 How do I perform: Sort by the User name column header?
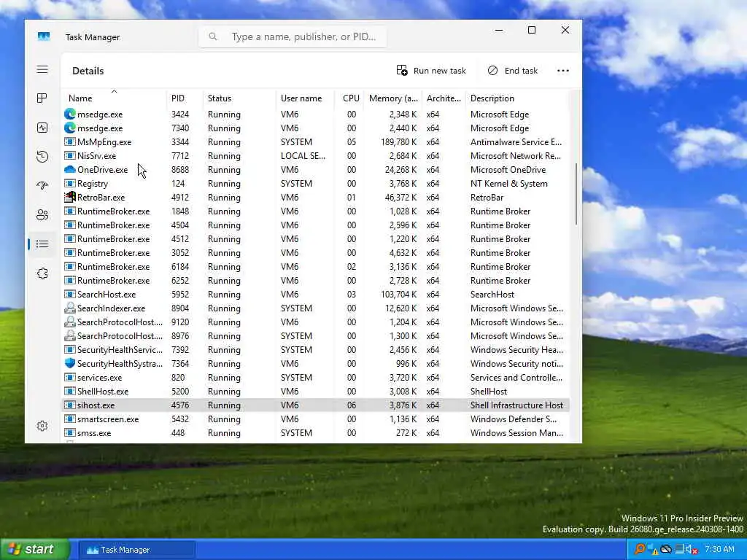[306, 98]
